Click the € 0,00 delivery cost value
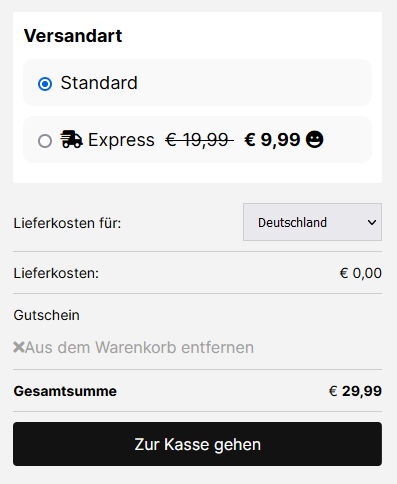 coord(361,273)
